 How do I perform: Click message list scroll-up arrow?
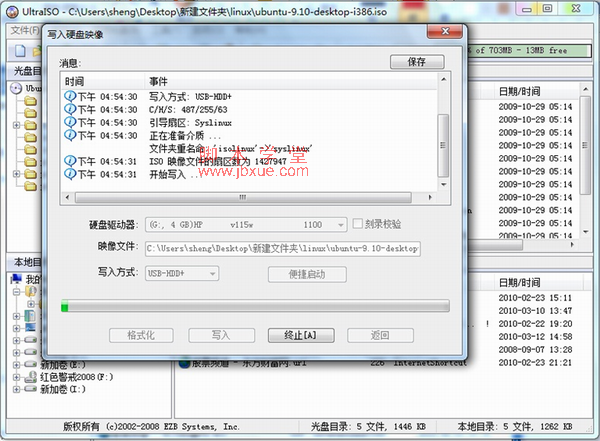point(443,80)
